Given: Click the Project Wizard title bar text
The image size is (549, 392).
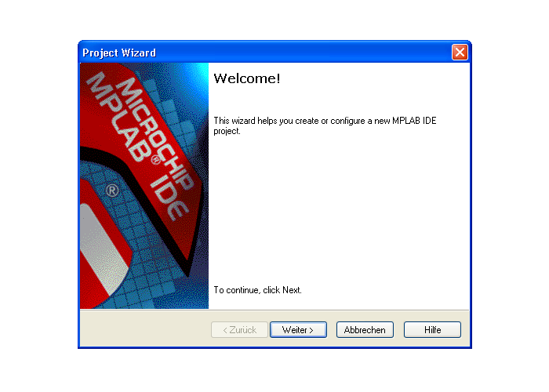Looking at the screenshot, I should click(119, 53).
